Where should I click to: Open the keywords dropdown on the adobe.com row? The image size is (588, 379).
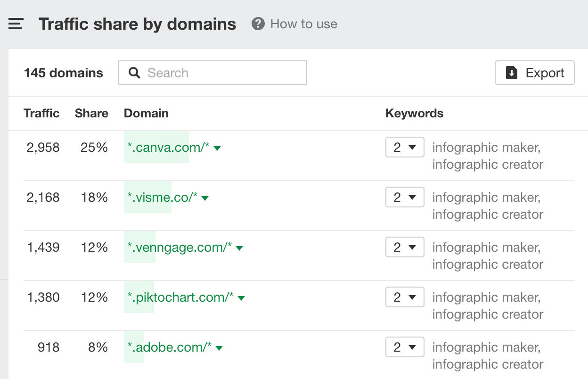(x=404, y=347)
